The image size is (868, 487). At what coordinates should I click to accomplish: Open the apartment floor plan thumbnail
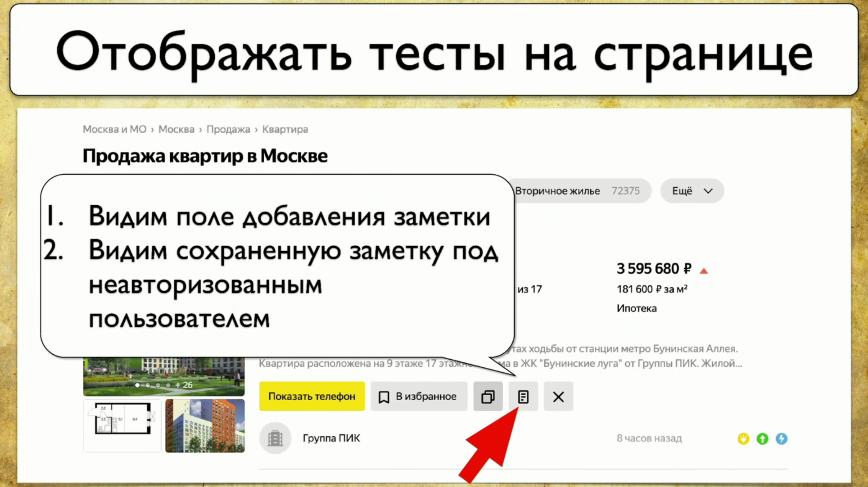[x=122, y=425]
